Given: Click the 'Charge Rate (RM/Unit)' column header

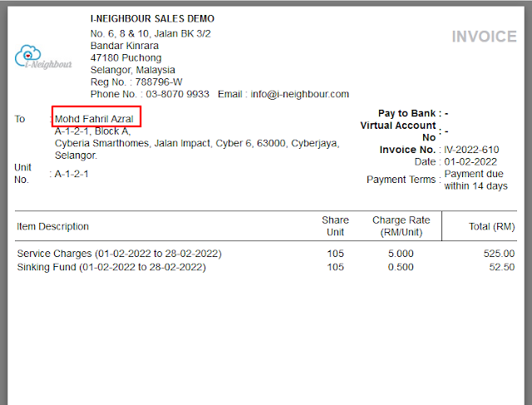Looking at the screenshot, I should pos(401,226).
